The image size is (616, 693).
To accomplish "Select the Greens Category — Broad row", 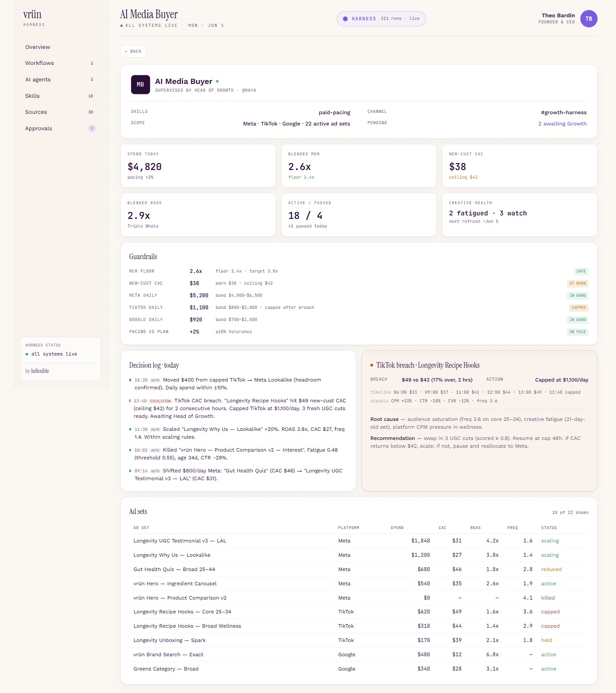I will click(359, 669).
